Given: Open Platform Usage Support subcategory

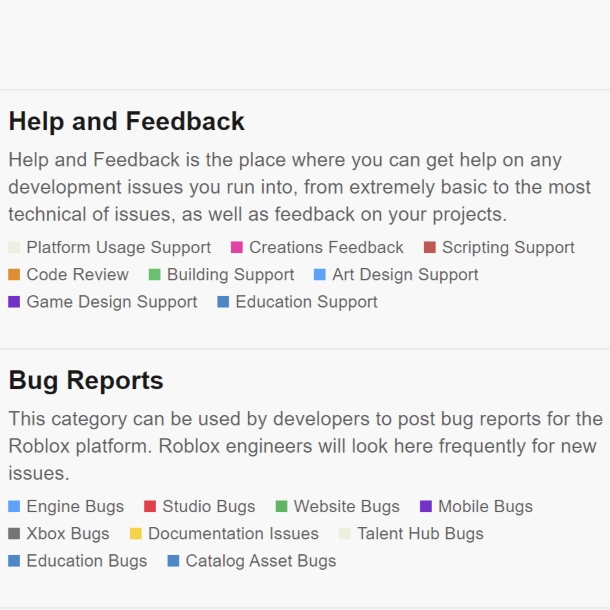Looking at the screenshot, I should point(110,247).
